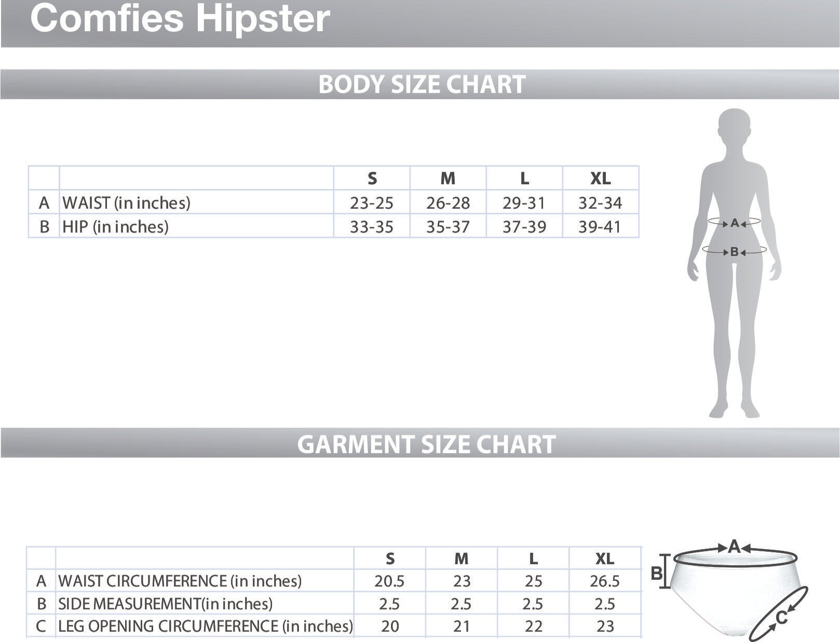This screenshot has height=642, width=840.
Task: Select hip value '39-41' for size XL
Action: 600,227
